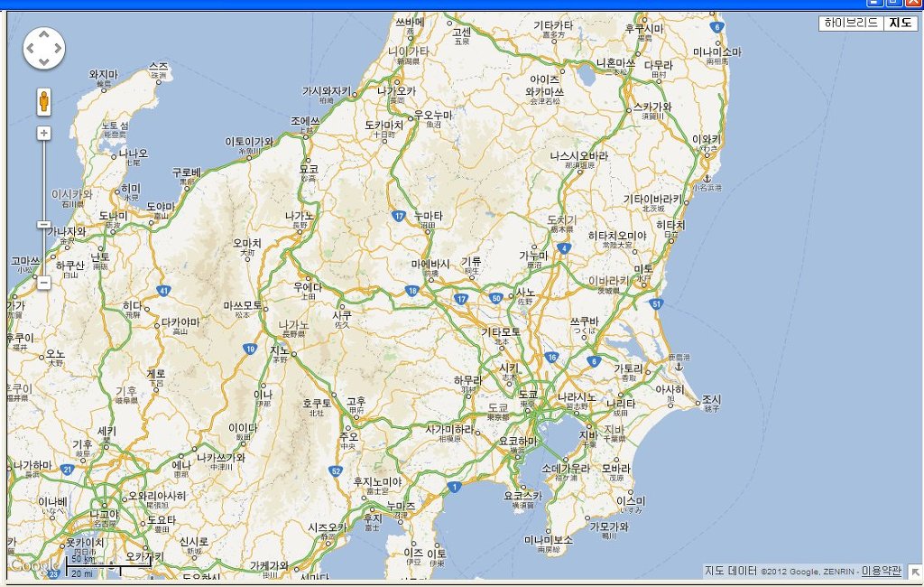Zoom out with the minus button
The image size is (924, 587).
tap(43, 283)
